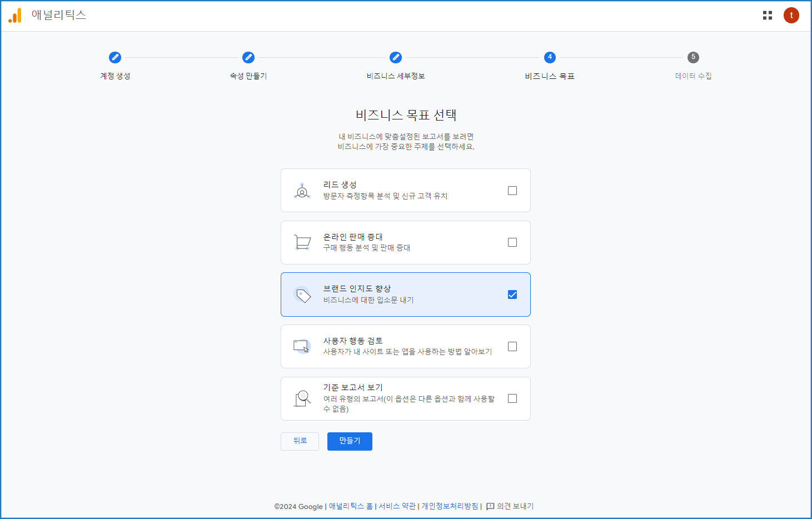
Task: Select the 기준 보고서 보기 checkbox
Action: pyautogui.click(x=512, y=398)
